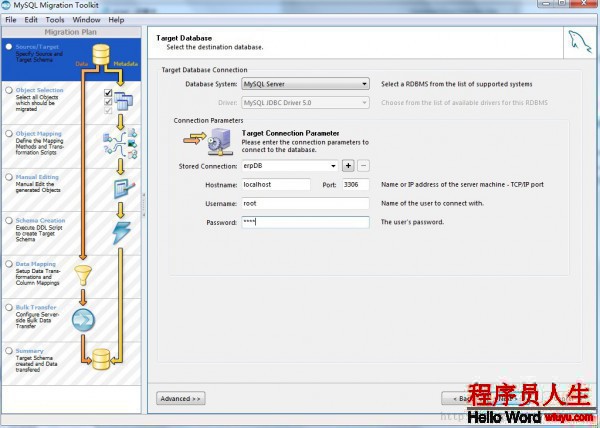
Task: Click the Migration Plan panel header
Action: 71,32
